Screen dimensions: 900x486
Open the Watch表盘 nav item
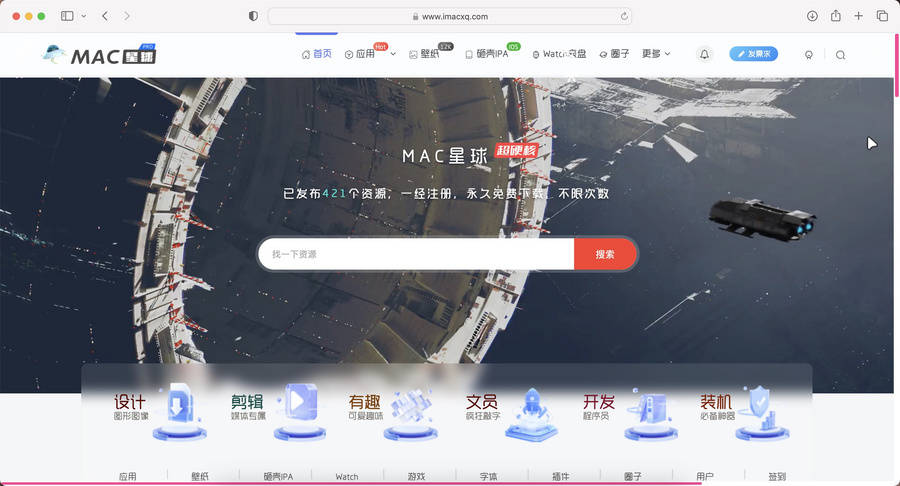click(x=559, y=54)
